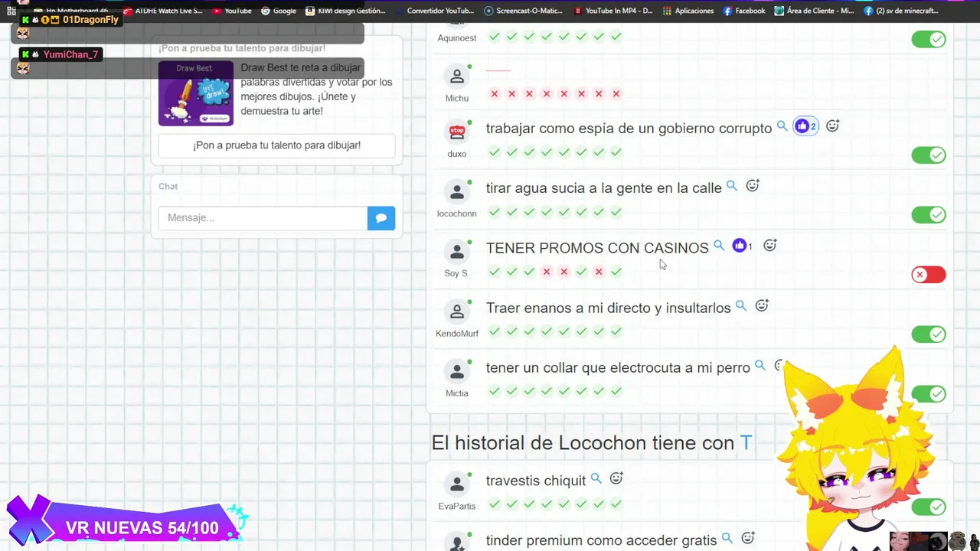Screen dimensions: 980x551
Task: Click 'Traer enanos a mi directo y insultarlos'
Action: tap(609, 308)
